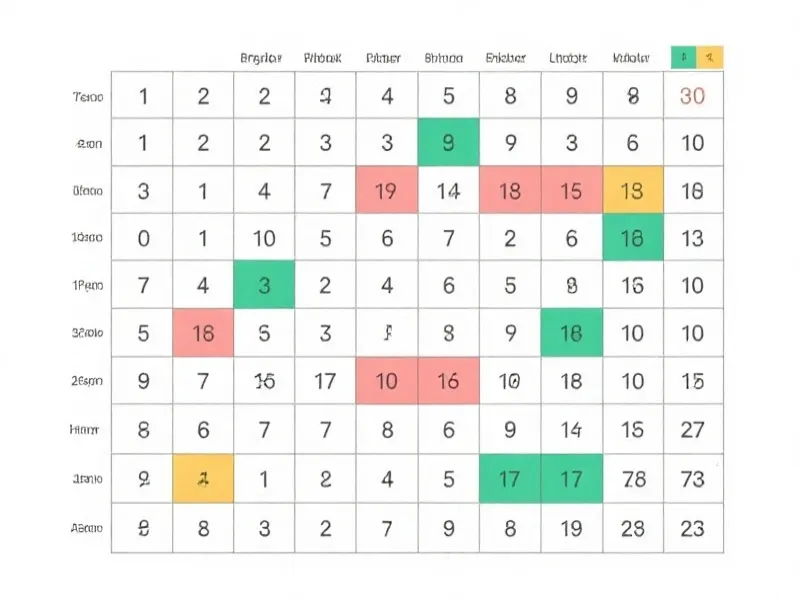Select the yellow cell in the second column
Screen dimensions: 800x600
pos(203,479)
